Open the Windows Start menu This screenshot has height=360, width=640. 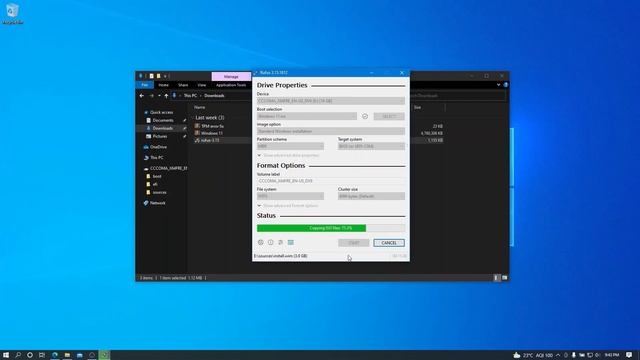[6, 355]
